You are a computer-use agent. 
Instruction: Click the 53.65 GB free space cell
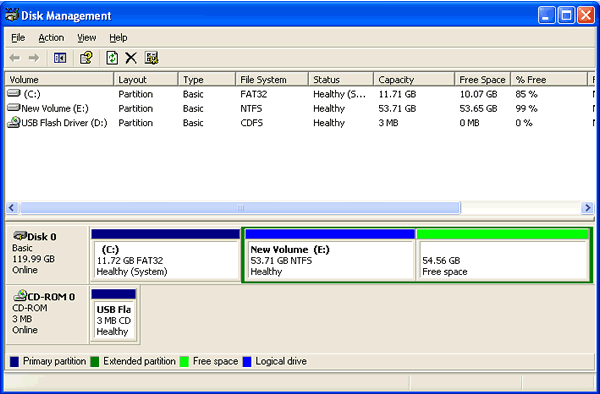point(478,109)
